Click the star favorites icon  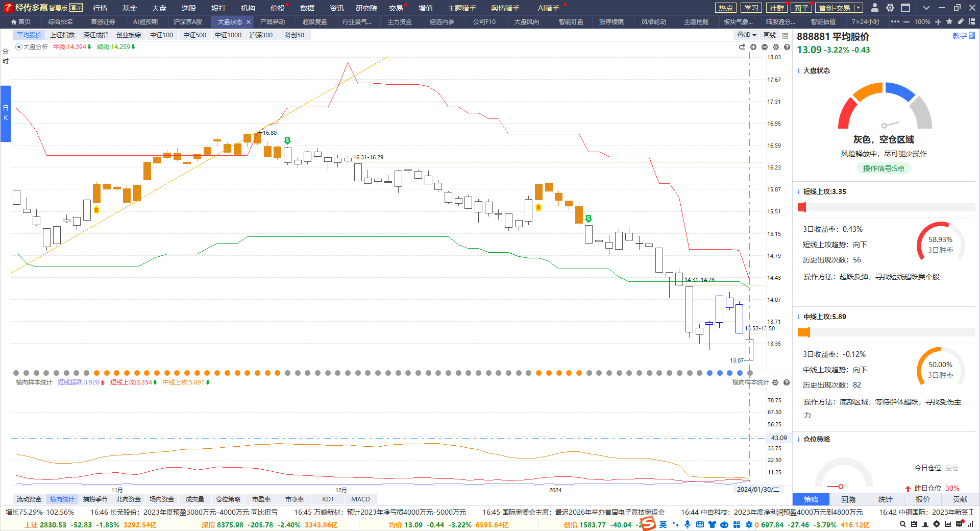949,22
